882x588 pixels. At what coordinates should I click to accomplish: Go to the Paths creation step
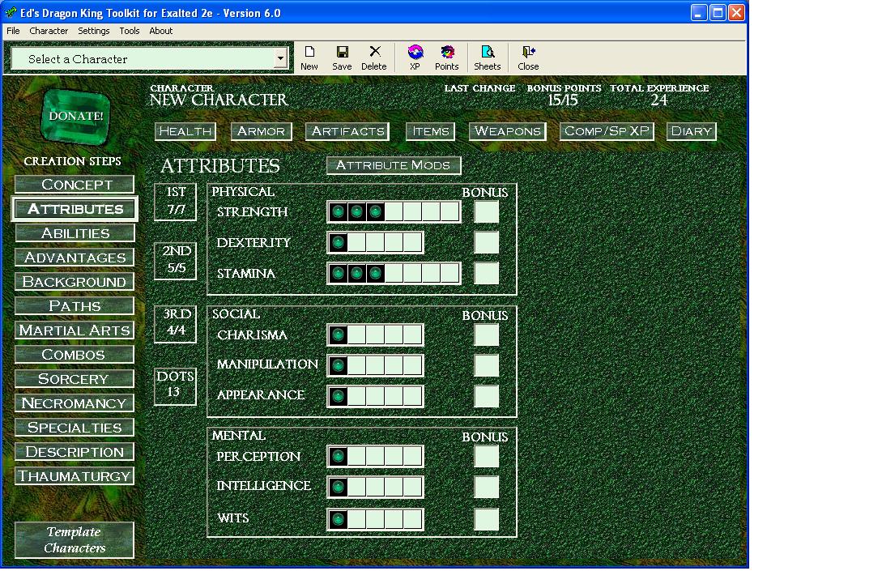75,305
